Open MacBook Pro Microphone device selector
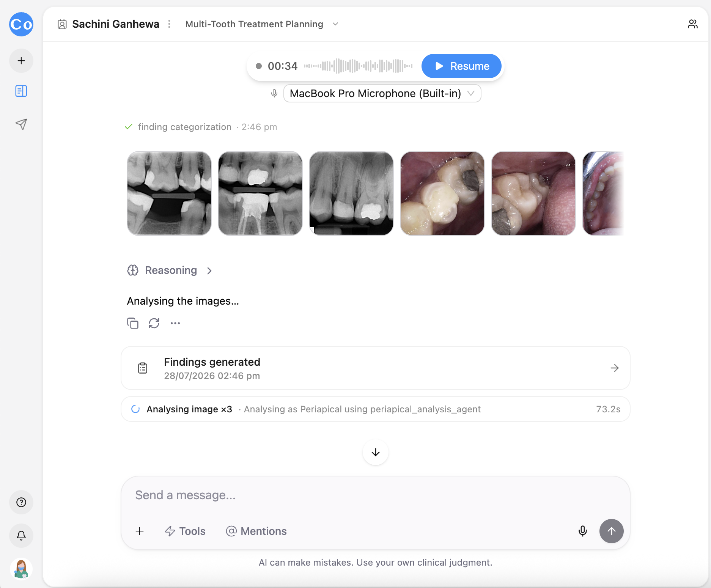Screen dimensions: 711x588 [382, 93]
